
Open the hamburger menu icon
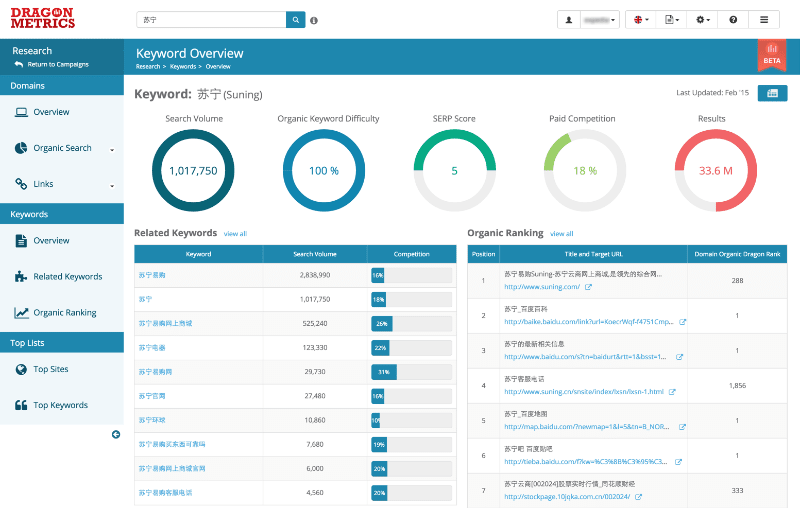click(x=764, y=19)
